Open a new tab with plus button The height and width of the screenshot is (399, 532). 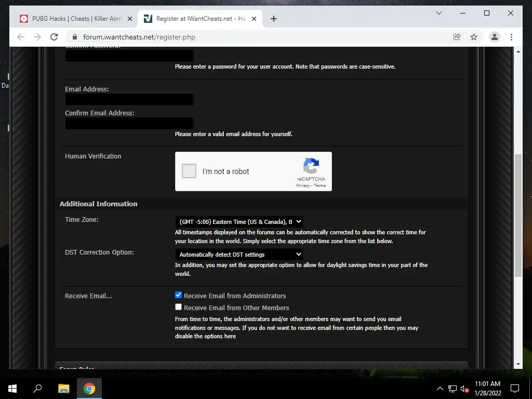273,19
